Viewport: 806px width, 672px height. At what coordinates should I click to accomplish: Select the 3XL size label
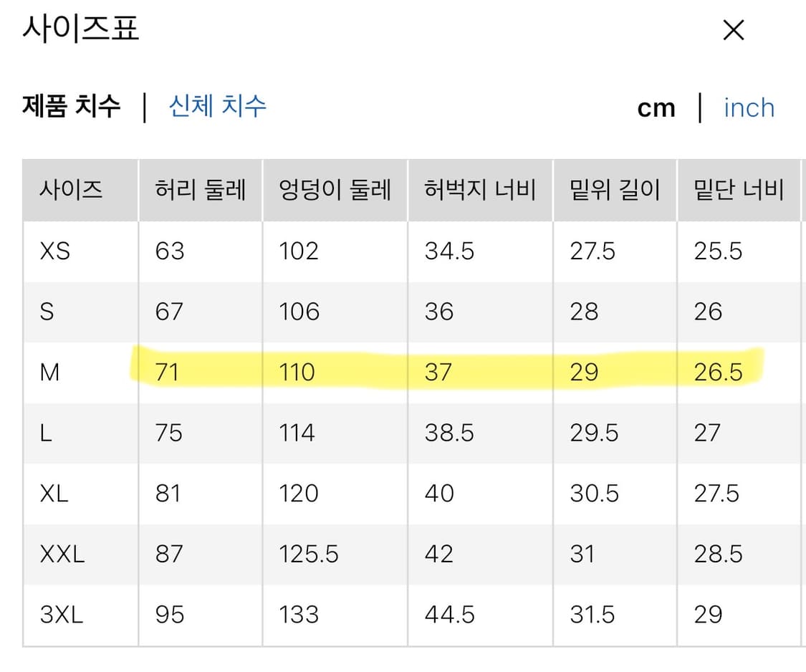[62, 614]
